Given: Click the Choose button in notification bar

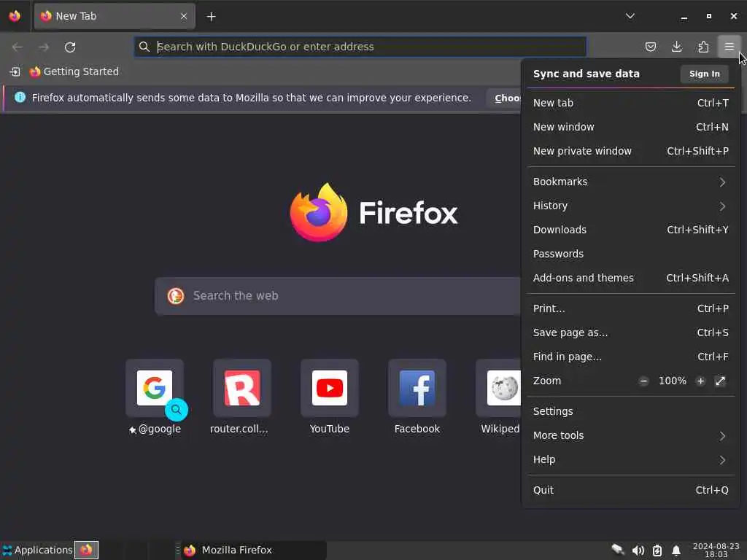Looking at the screenshot, I should tap(505, 98).
